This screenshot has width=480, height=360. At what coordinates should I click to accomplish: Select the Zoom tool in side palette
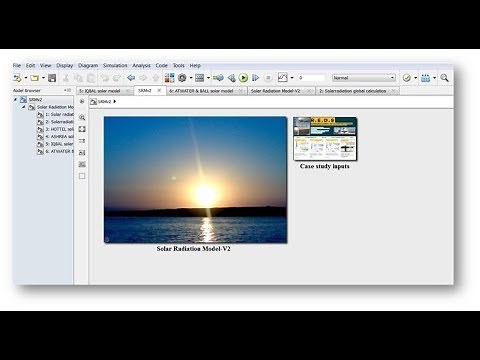click(x=82, y=117)
